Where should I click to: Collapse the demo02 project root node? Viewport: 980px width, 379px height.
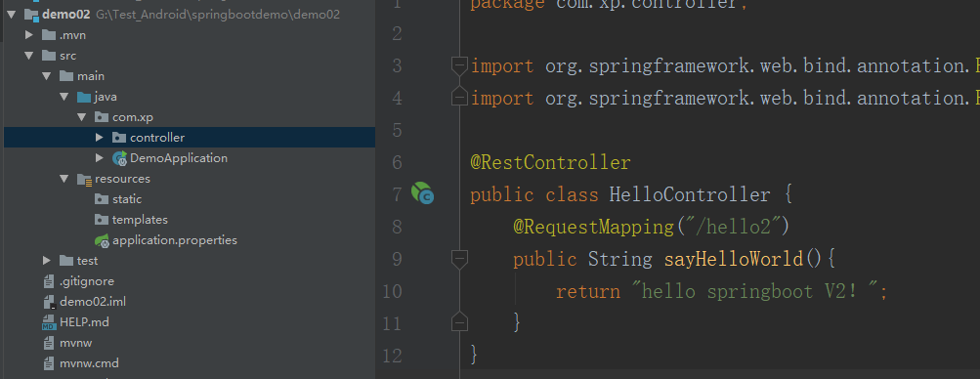coord(12,15)
